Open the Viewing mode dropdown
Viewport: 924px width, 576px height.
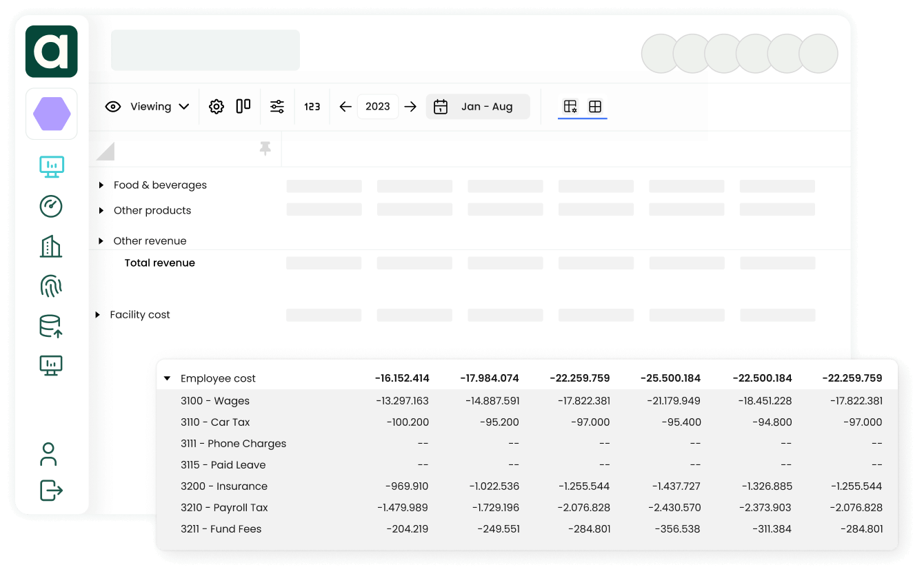[x=148, y=107]
